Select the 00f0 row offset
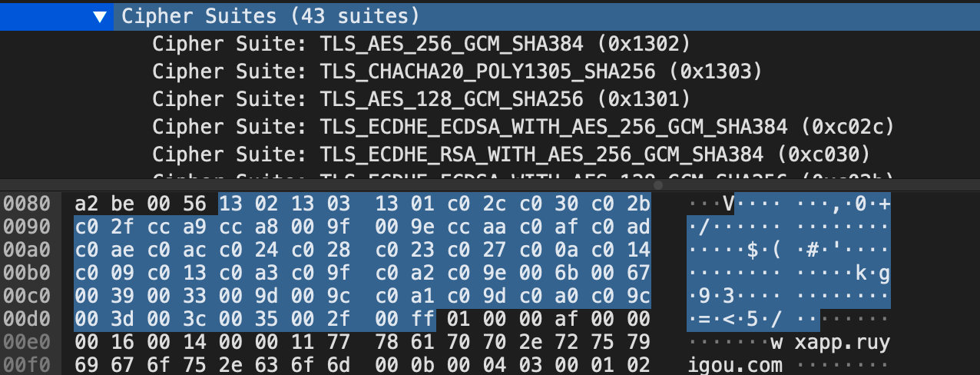The height and width of the screenshot is (375, 980). pyautogui.click(x=27, y=365)
